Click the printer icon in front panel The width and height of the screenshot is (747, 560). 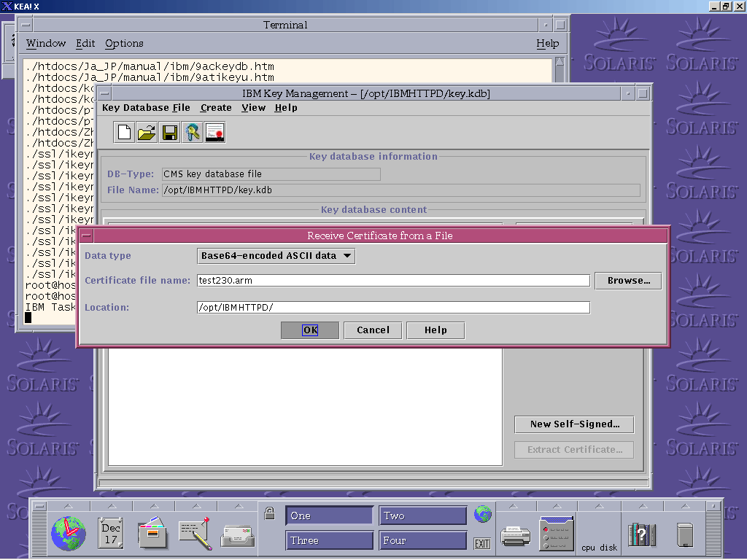click(515, 536)
